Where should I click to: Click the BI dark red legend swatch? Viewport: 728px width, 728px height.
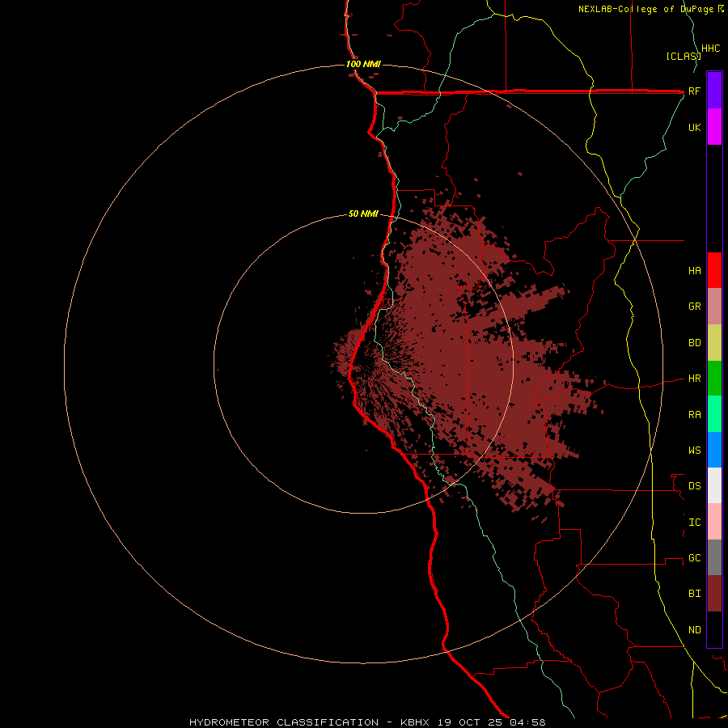tap(714, 594)
